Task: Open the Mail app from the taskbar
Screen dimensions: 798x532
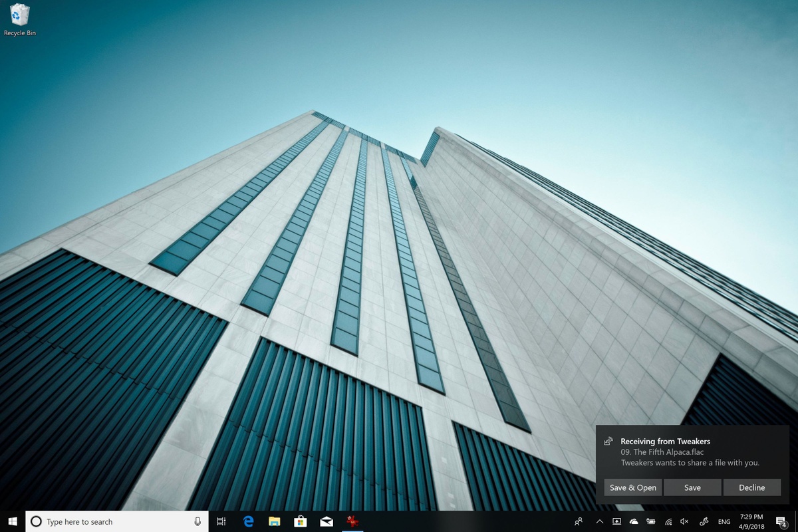Action: tap(327, 521)
